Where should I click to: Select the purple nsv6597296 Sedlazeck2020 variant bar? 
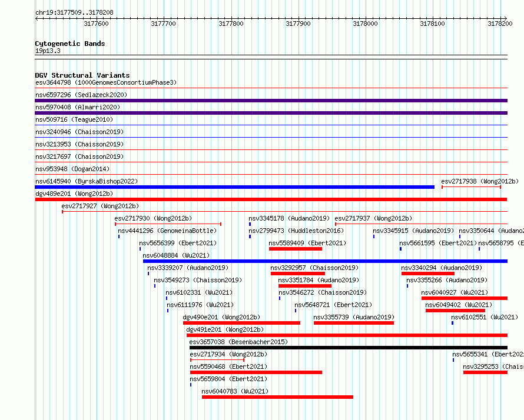tap(271, 101)
